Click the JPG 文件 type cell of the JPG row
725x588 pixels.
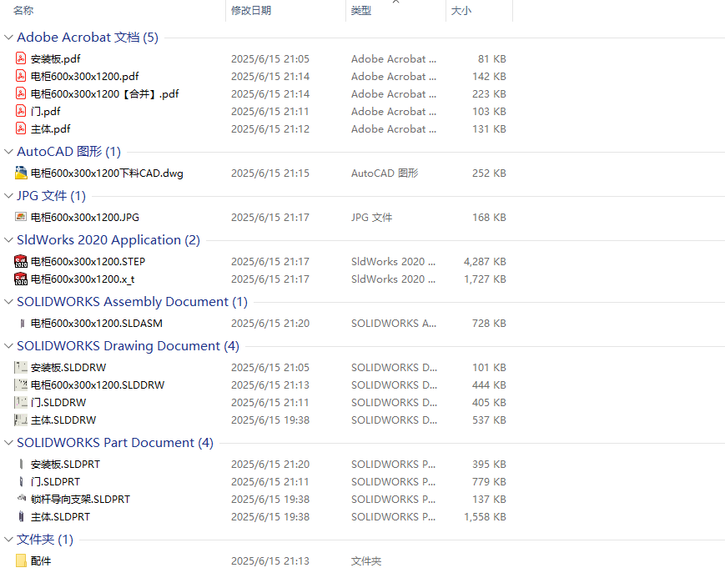(x=371, y=217)
